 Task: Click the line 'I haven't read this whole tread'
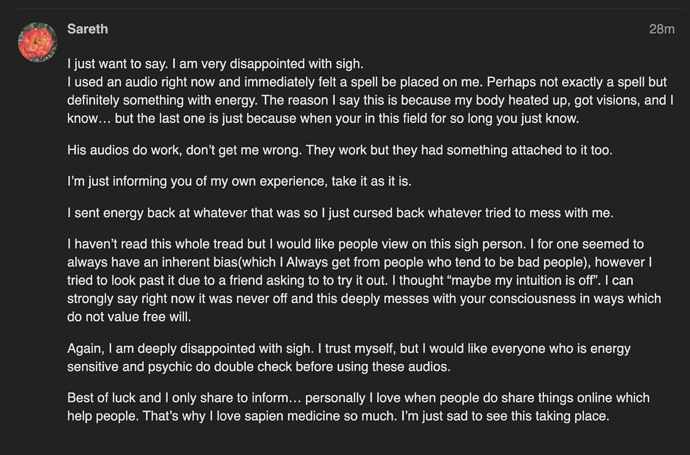click(x=355, y=244)
